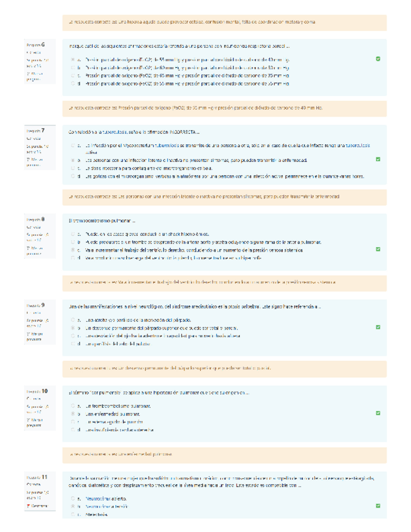Flag question 7 via 'Marcar pregunta' link
The image size is (411, 532).
coord(35,162)
